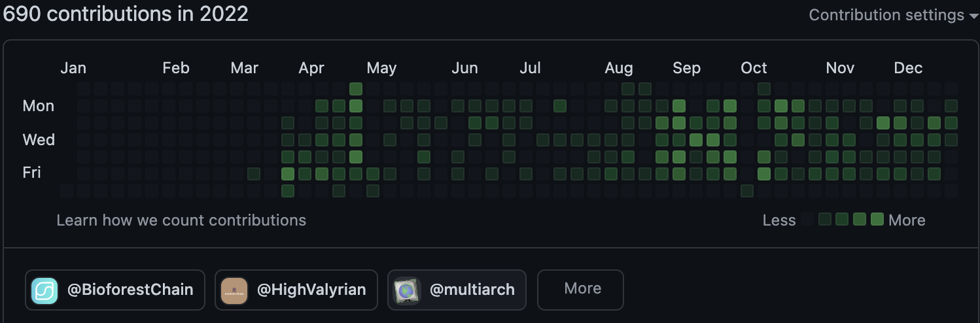Screen dimensions: 980x323
Task: Click the brightest legend square beside More
Action: coord(877,219)
